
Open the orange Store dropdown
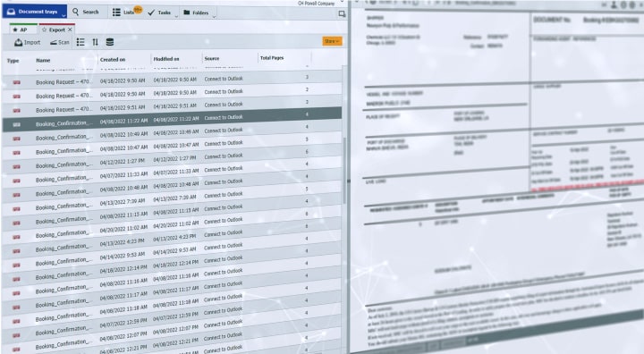[332, 41]
